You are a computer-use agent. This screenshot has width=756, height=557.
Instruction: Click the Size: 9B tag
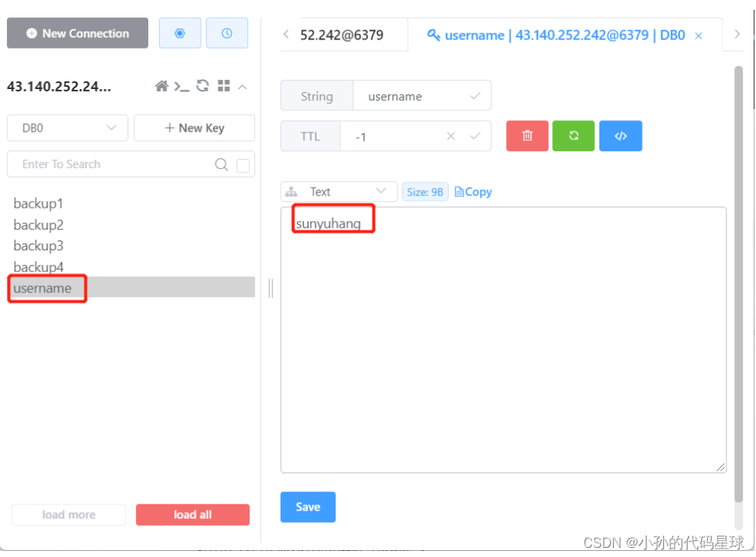(424, 192)
